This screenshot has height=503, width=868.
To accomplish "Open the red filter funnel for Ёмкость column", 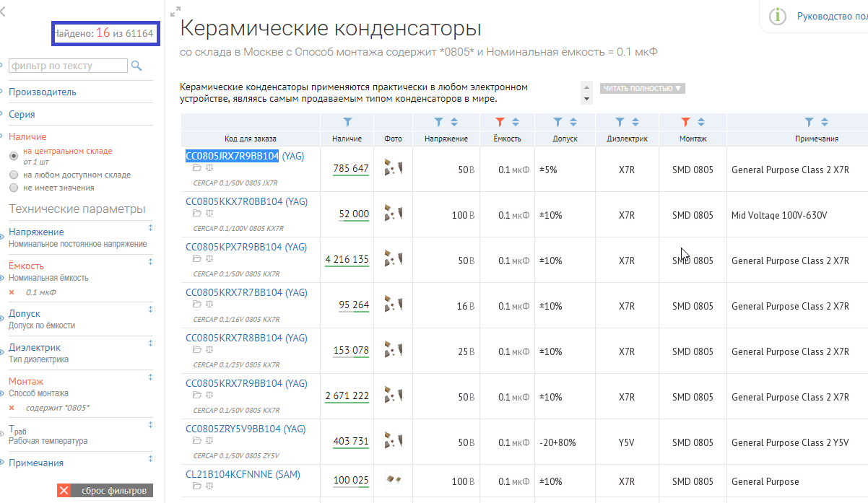I will 500,122.
